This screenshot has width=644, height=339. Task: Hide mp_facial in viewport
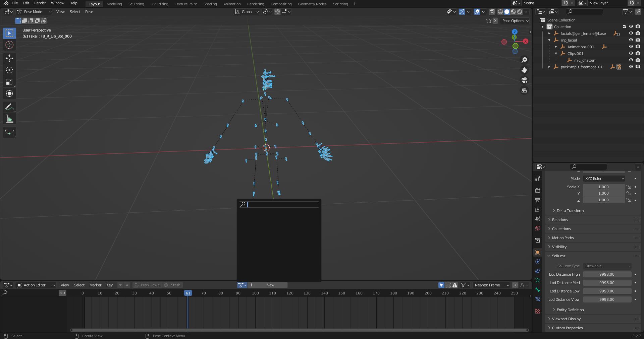tap(631, 40)
